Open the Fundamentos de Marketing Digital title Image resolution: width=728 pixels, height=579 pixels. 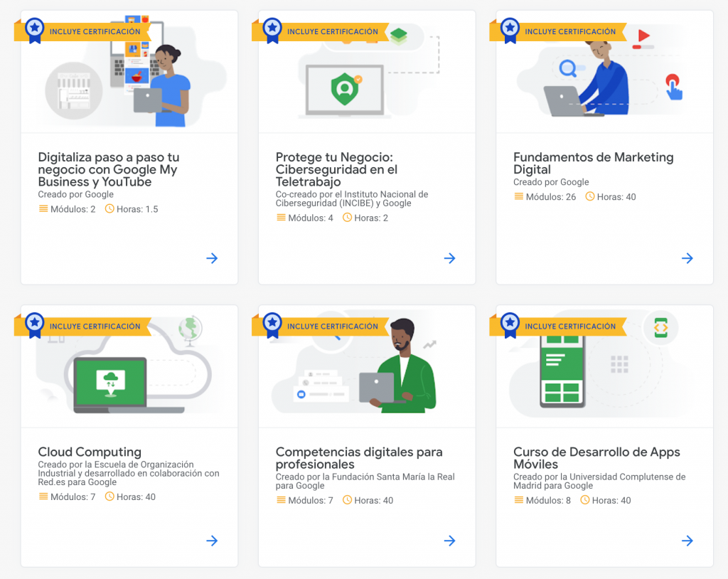594,163
